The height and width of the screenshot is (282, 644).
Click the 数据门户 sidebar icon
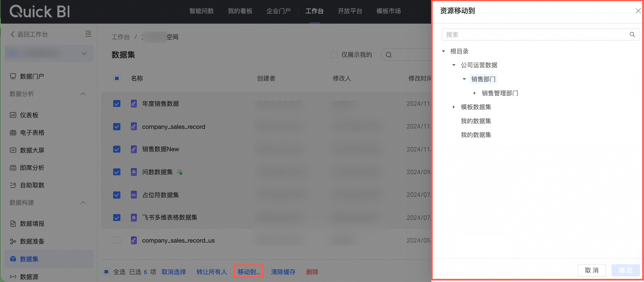coord(13,76)
